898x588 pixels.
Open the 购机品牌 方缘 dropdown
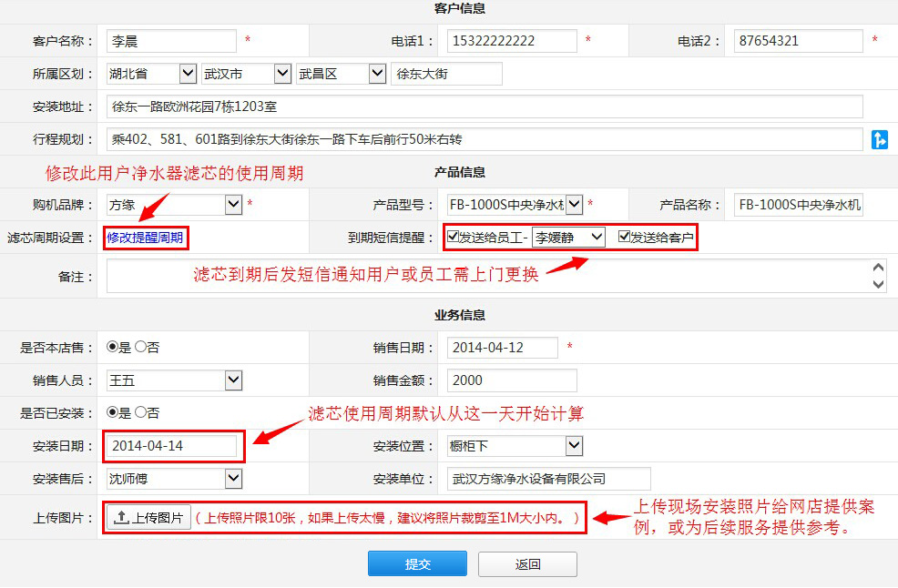tap(174, 205)
